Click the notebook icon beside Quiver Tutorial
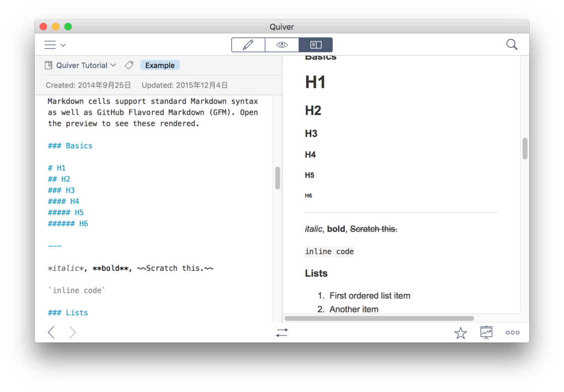The width and height of the screenshot is (564, 392). pos(48,65)
